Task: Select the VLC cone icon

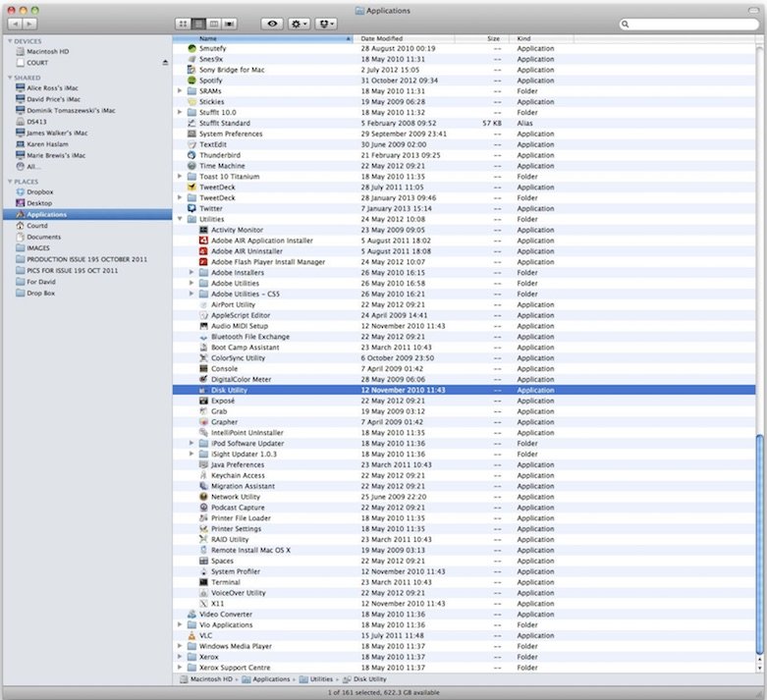Action: (x=192, y=635)
